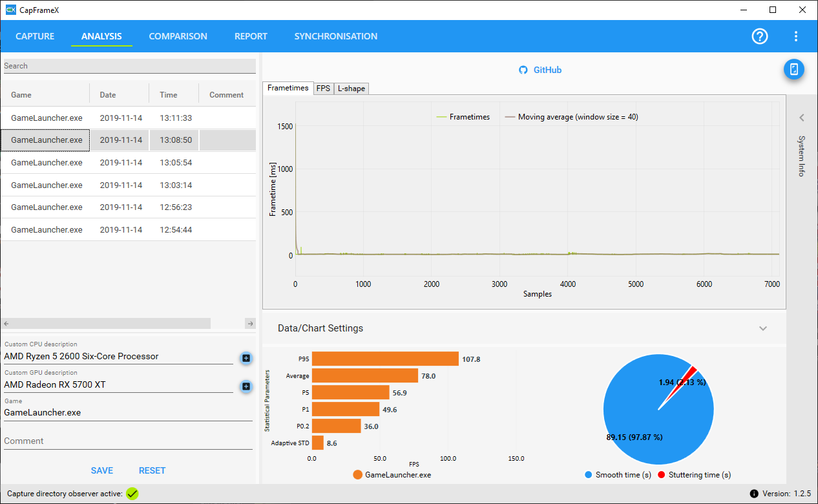Click the blue round floating button beside GitHub
Viewport: 818px width, 504px height.
tap(794, 70)
